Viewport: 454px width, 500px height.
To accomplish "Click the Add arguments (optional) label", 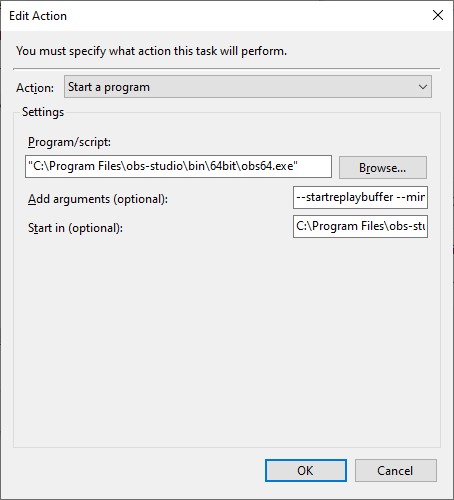I will pos(98,199).
